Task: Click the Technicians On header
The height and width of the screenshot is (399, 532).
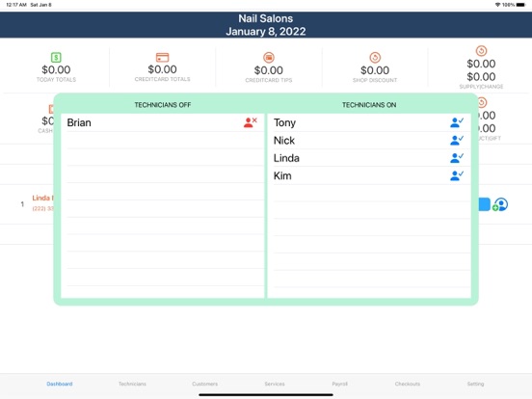Action: pos(369,105)
